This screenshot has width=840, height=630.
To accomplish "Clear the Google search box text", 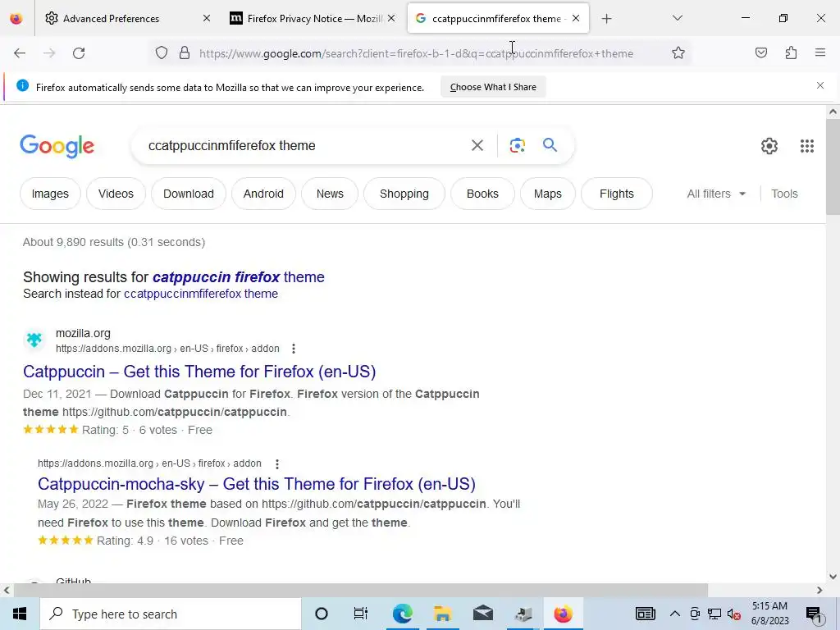I will [477, 145].
